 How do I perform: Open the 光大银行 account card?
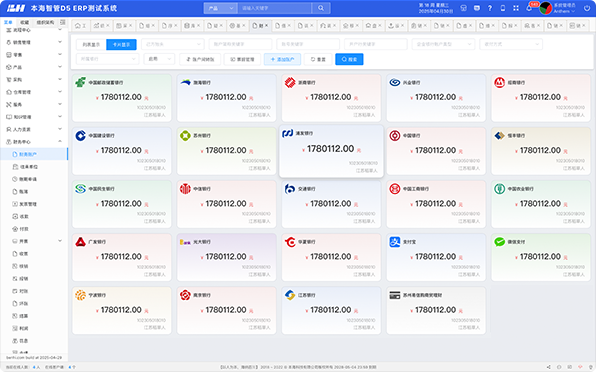(x=227, y=257)
